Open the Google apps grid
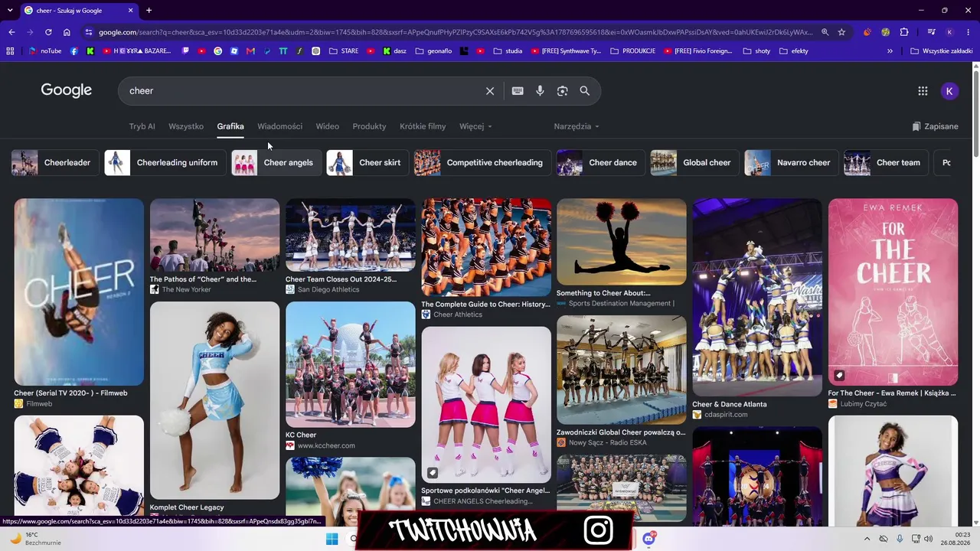980x551 pixels. [923, 91]
